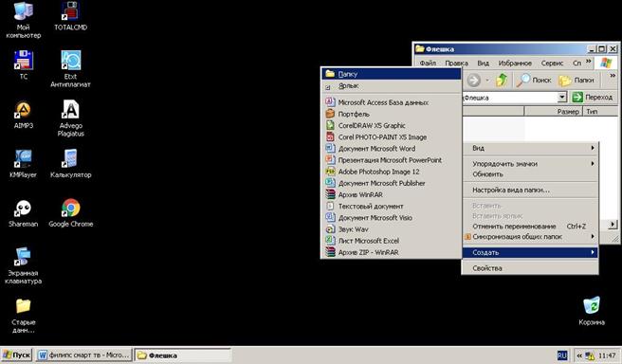Open the Правка menu

click(456, 63)
